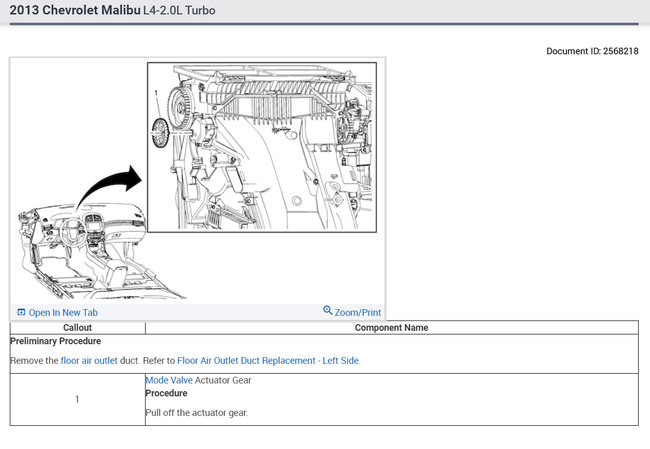Click the HVAC module detail diagram
Image resolution: width=650 pixels, height=449 pixels.
pos(262,147)
